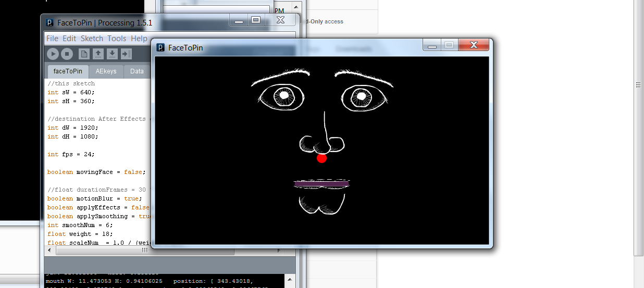The width and height of the screenshot is (644, 288).
Task: Open the Sketch menu
Action: pyautogui.click(x=92, y=39)
